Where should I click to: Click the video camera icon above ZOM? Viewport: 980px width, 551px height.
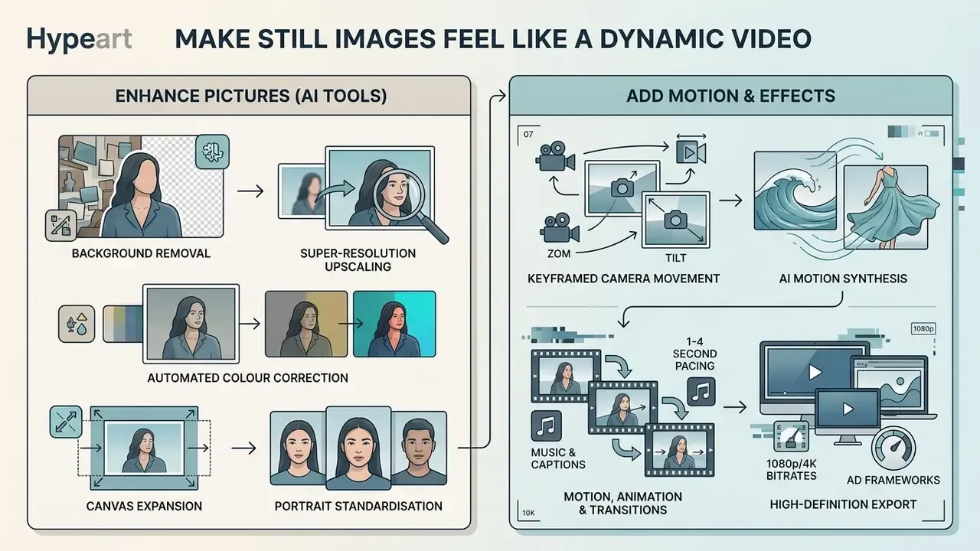coord(561,228)
